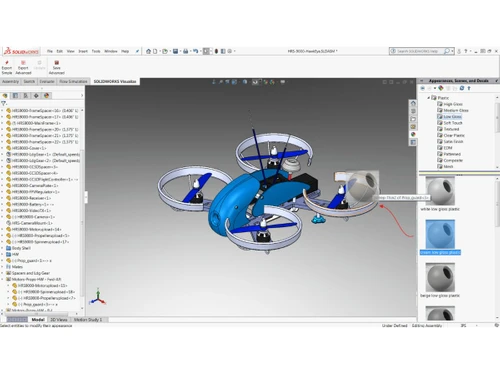Open the FeatureManager design tree tab icon
This screenshot has width=500, height=375.
click(5, 96)
